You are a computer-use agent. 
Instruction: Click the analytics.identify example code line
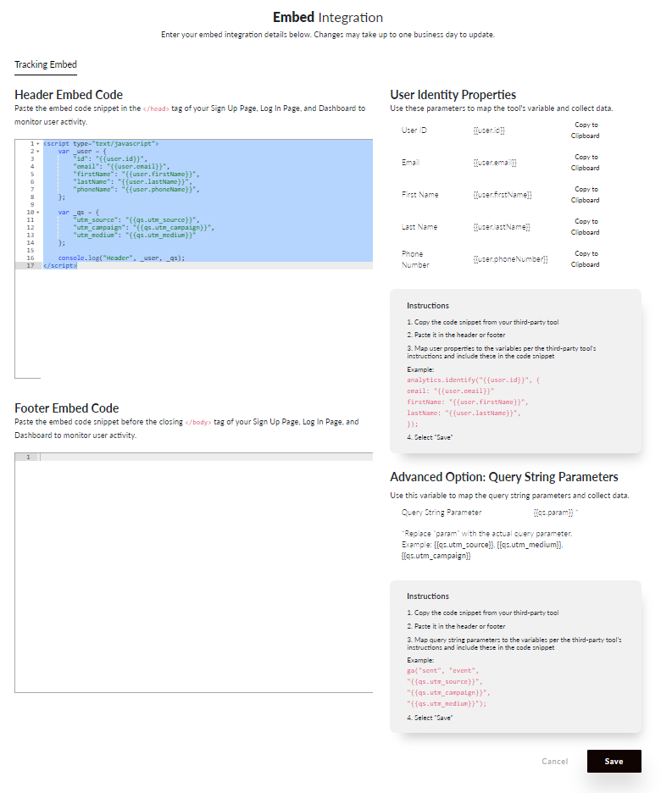pos(473,380)
